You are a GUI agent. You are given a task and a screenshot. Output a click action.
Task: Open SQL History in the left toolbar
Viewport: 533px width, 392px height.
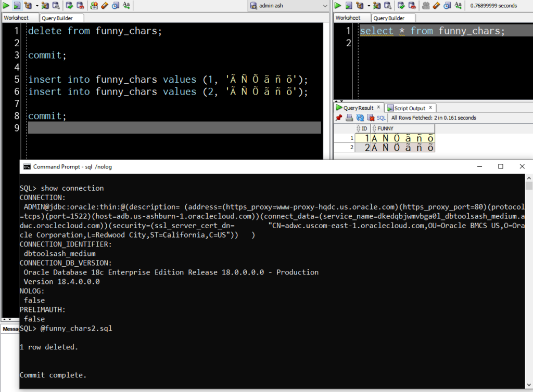pyautogui.click(x=115, y=6)
